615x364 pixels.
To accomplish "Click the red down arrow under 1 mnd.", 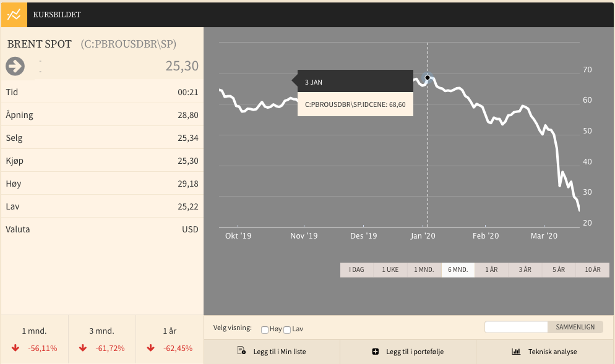I will click(15, 348).
